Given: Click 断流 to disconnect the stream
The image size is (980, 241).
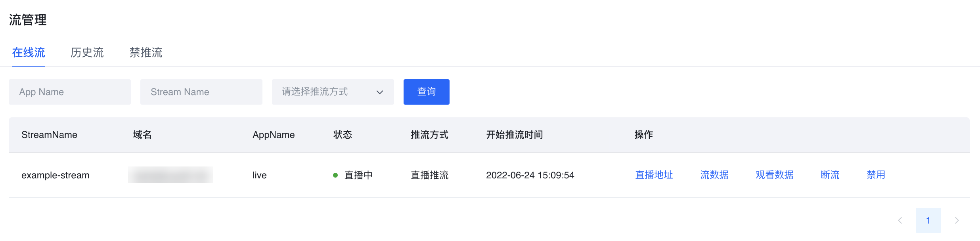Looking at the screenshot, I should pyautogui.click(x=830, y=175).
